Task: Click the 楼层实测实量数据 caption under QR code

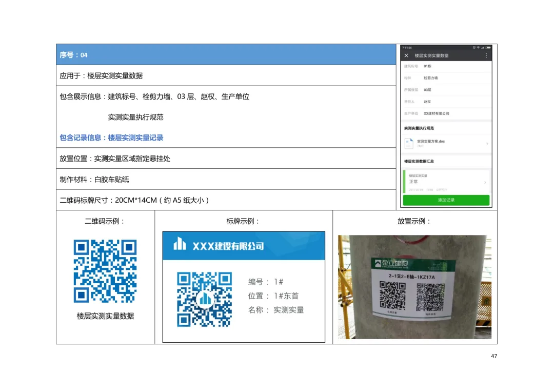Action: click(x=105, y=316)
